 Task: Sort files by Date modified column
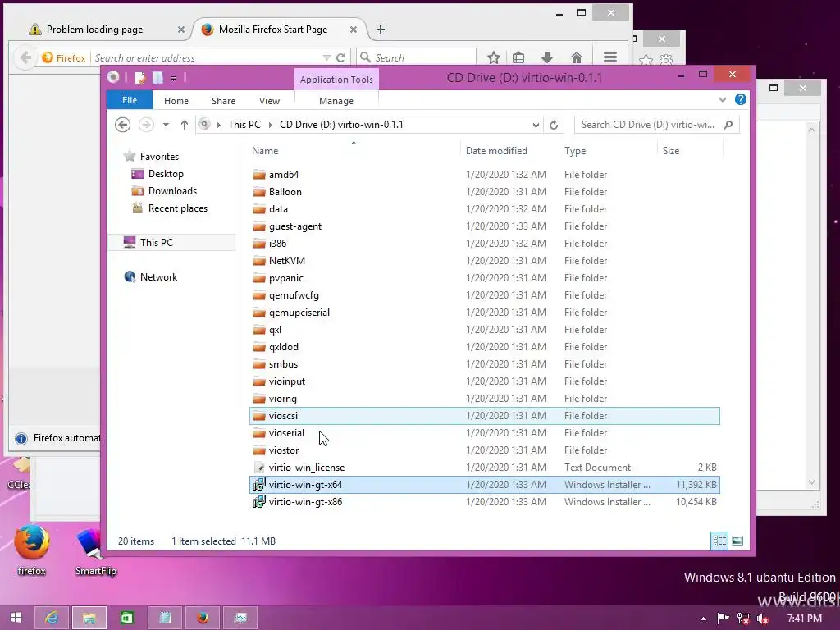[x=509, y=151]
